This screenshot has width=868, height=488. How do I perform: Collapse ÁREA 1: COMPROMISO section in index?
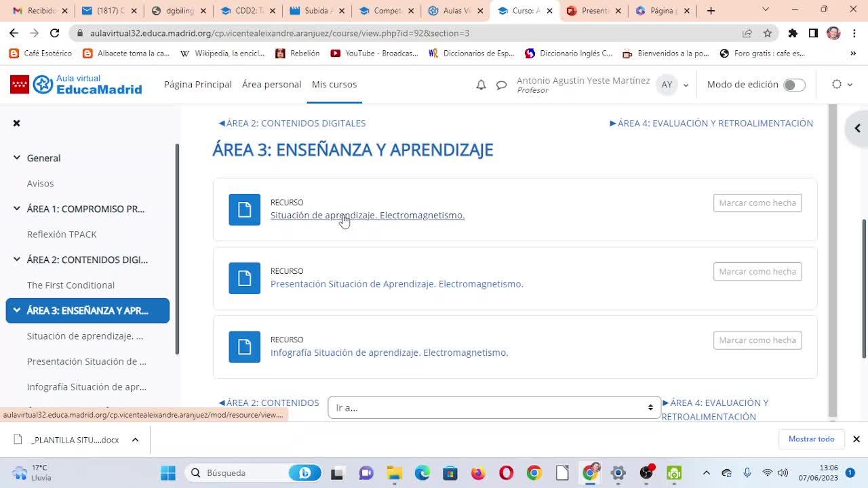click(17, 209)
